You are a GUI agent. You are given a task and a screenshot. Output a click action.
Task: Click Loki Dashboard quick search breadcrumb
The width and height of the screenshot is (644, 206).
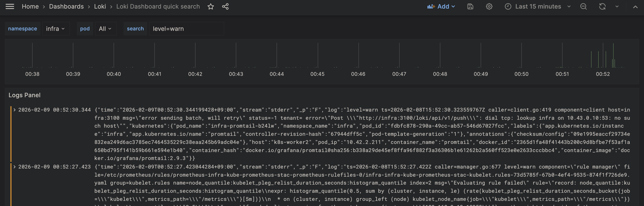[x=158, y=6]
